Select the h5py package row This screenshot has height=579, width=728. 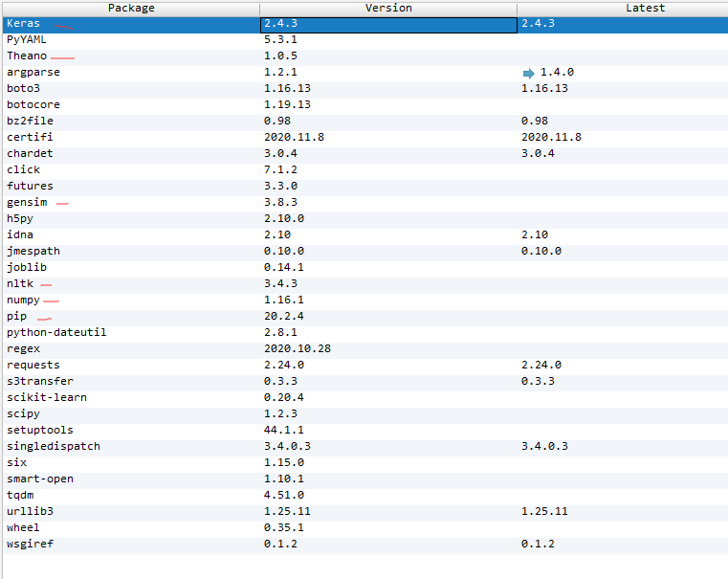click(x=364, y=220)
